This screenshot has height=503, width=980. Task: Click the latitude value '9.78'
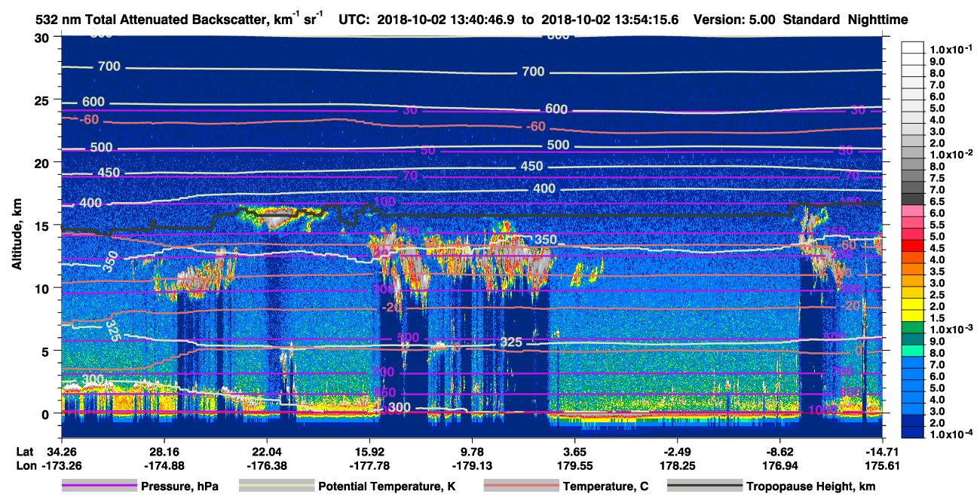click(x=472, y=451)
